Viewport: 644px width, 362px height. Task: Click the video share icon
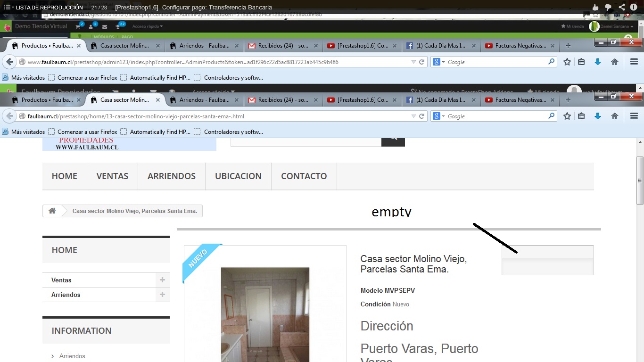pos(622,8)
